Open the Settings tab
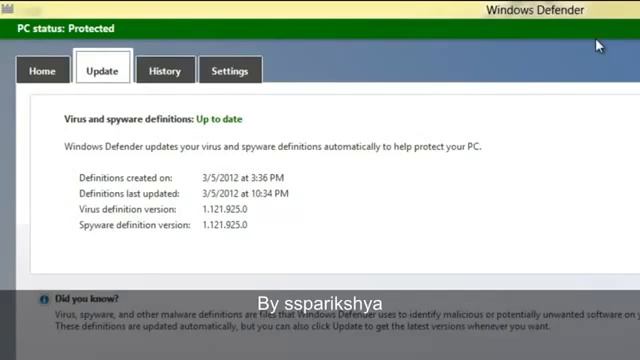 (230, 70)
